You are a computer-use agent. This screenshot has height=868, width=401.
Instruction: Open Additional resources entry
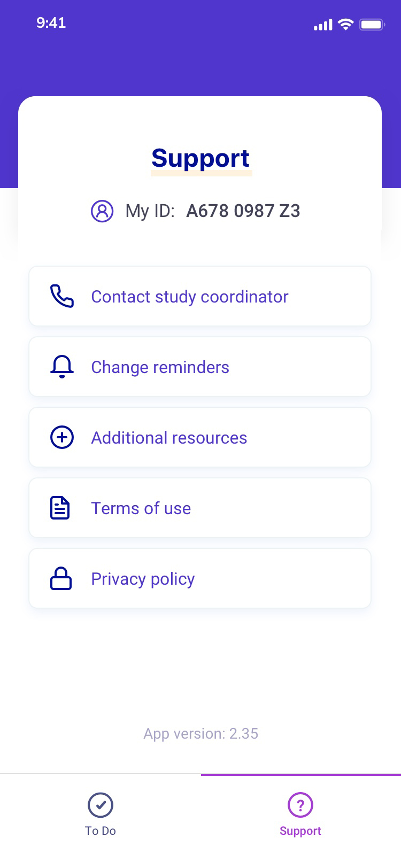pyautogui.click(x=200, y=437)
